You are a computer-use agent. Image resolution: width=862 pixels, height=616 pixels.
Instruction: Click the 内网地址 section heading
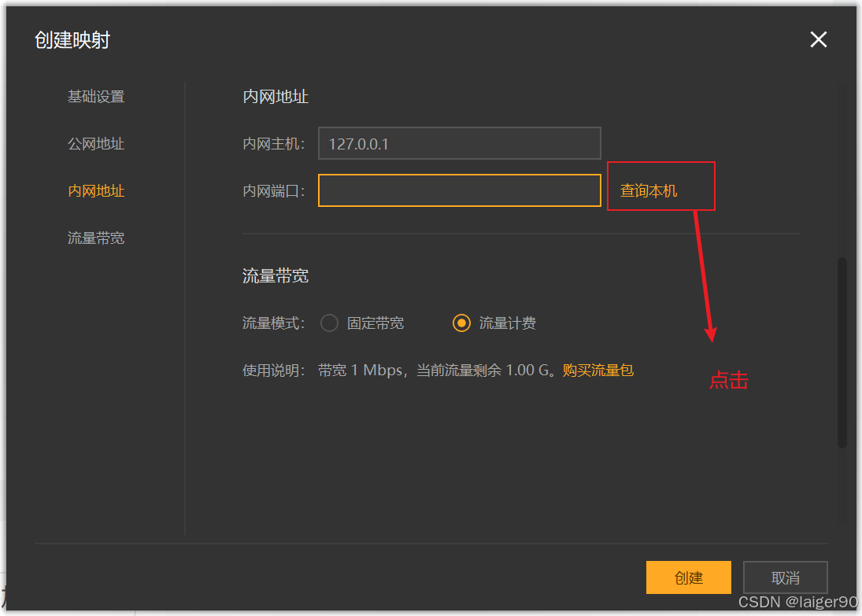click(276, 97)
